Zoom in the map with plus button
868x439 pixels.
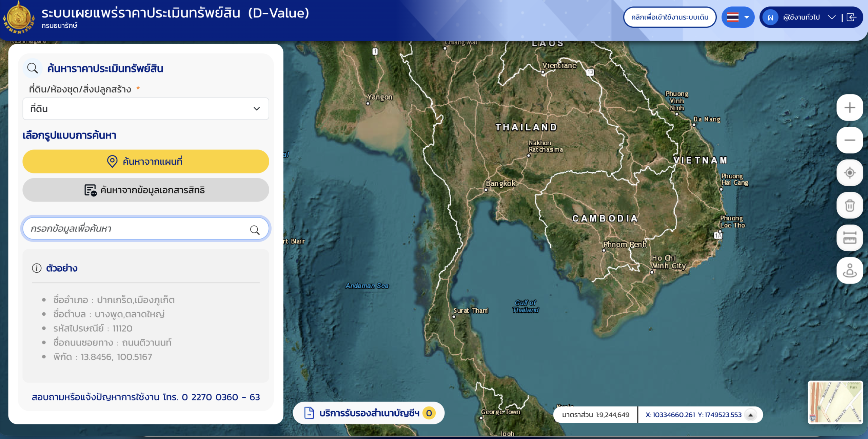pyautogui.click(x=849, y=108)
